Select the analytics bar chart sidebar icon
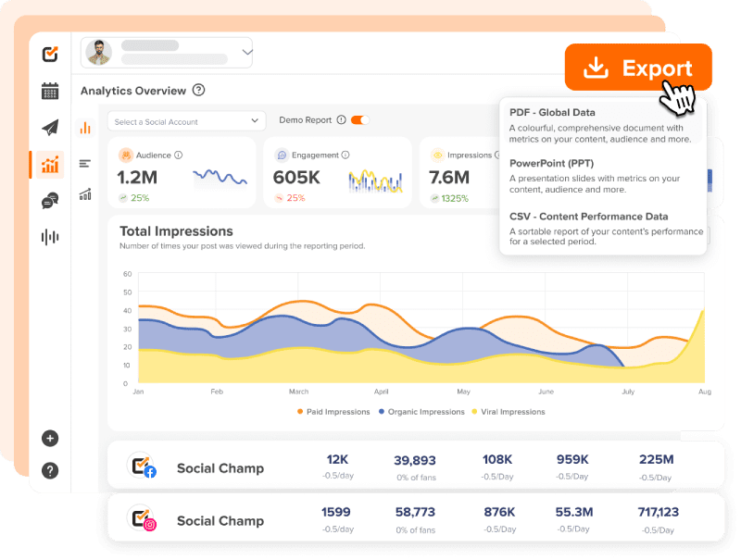Viewport: 741px width, 560px height. (x=50, y=165)
